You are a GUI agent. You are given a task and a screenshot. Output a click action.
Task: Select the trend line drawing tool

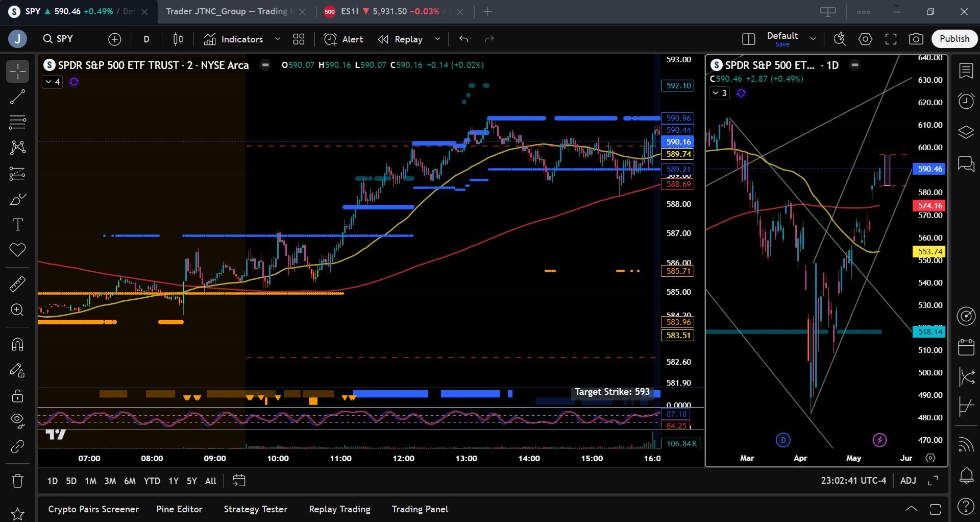17,97
